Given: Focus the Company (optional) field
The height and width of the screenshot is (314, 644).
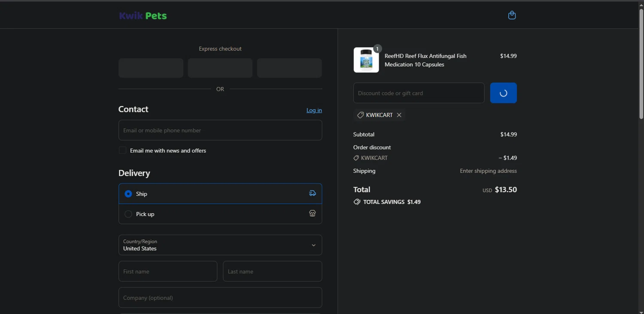Looking at the screenshot, I should (x=220, y=297).
